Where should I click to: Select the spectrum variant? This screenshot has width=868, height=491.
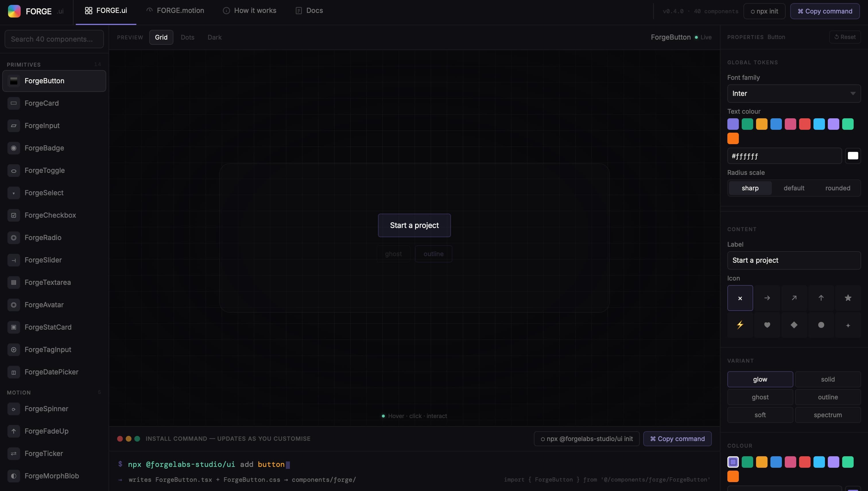point(828,415)
